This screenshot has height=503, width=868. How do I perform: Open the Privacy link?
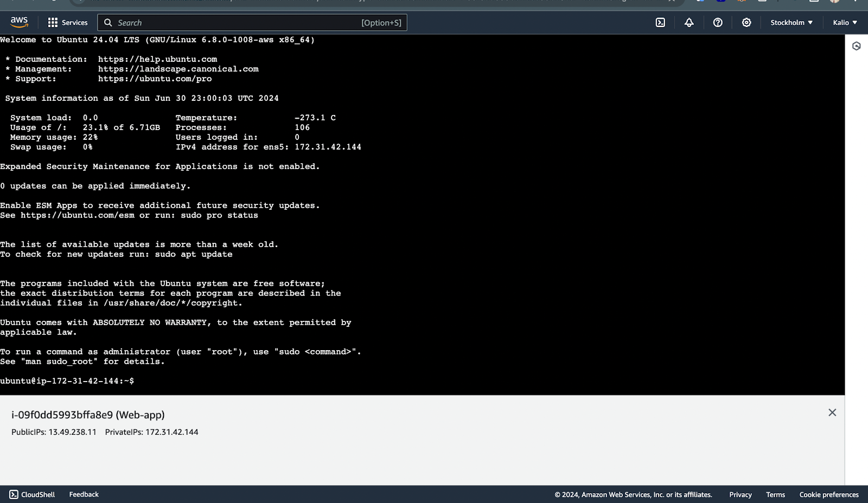pos(741,494)
